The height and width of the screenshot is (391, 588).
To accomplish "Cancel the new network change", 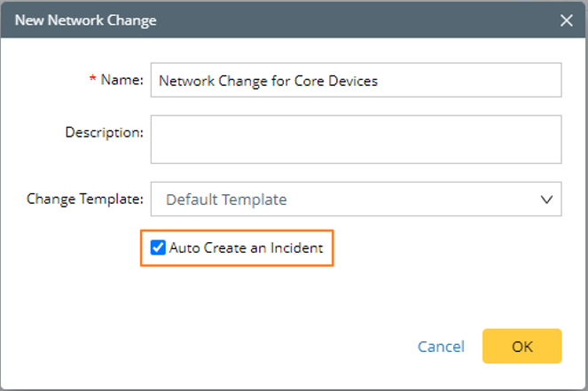I will click(441, 347).
